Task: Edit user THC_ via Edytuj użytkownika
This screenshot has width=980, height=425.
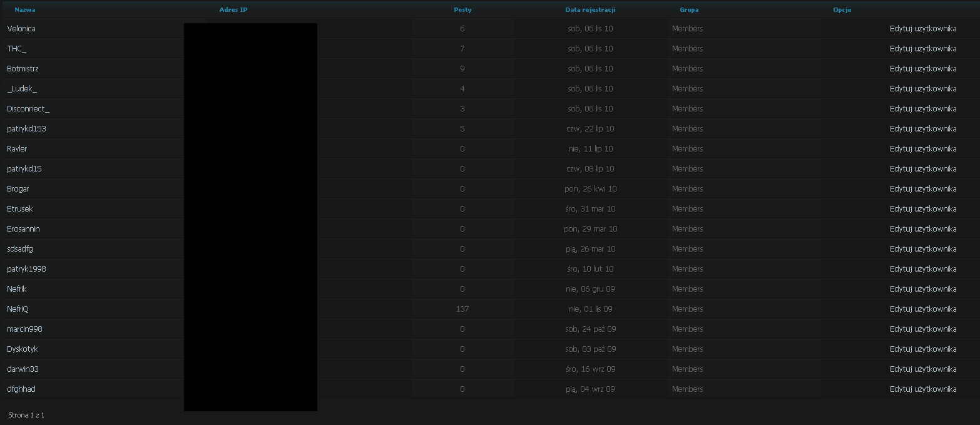Action: [x=923, y=49]
